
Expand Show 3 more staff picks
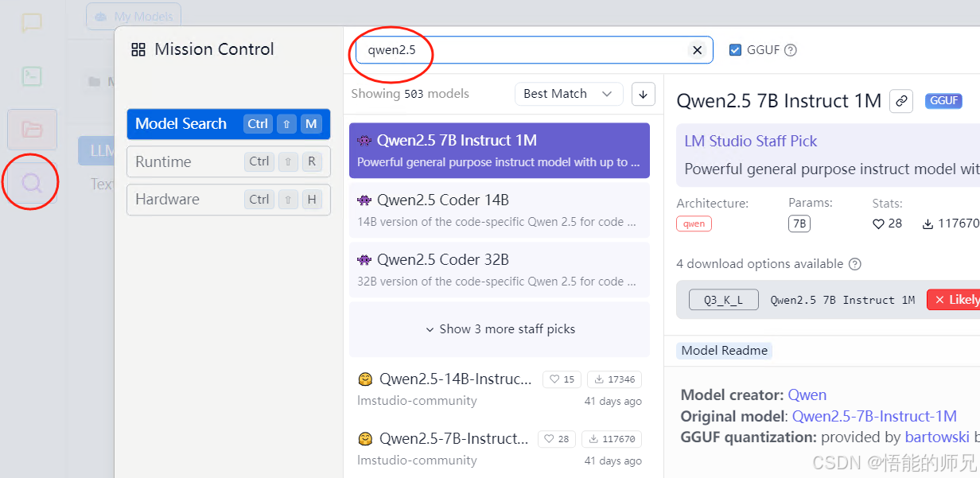pos(500,329)
